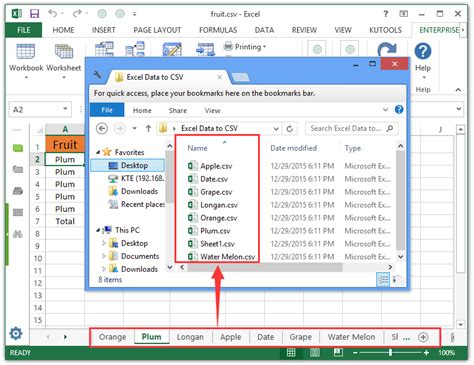Open the INSERT ribbon tab
The width and height of the screenshot is (474, 365).
click(104, 30)
